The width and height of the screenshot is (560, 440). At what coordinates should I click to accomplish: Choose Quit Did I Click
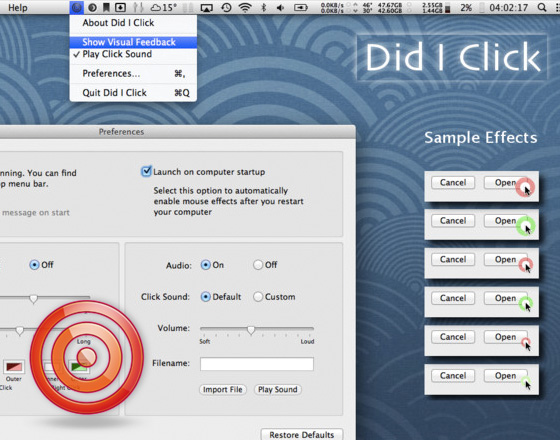[133, 93]
